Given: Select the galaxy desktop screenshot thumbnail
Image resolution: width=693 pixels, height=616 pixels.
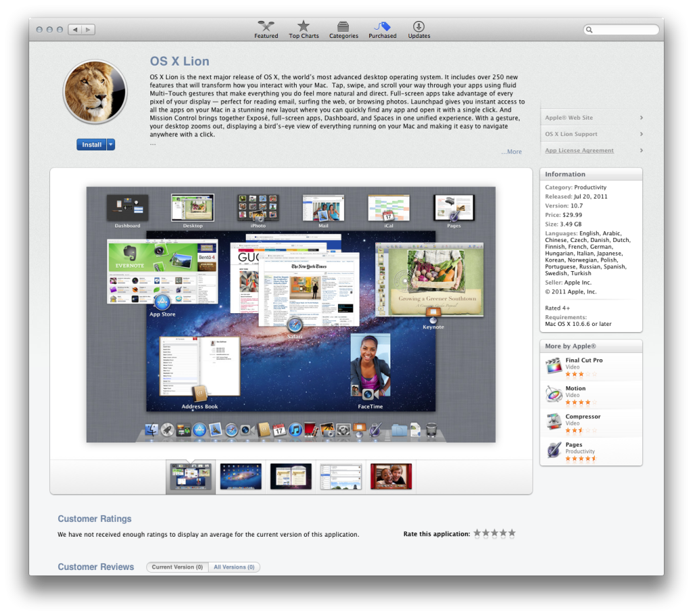Looking at the screenshot, I should tap(241, 476).
